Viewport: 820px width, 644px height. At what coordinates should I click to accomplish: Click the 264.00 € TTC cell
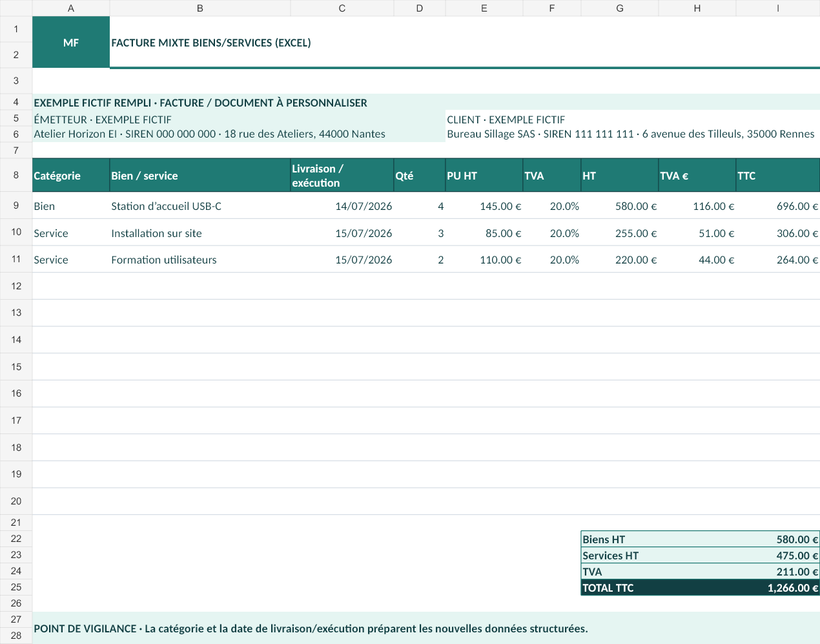pyautogui.click(x=778, y=259)
